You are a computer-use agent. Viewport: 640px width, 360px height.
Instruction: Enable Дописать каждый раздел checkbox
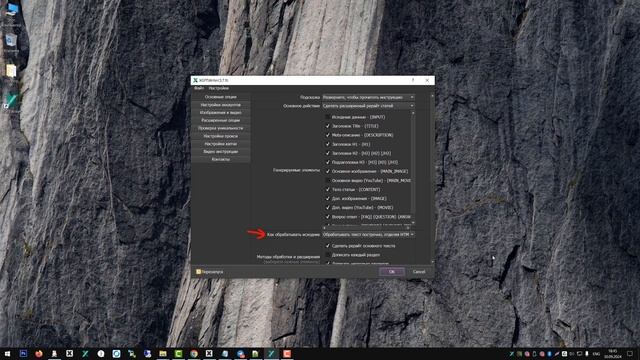tap(327, 255)
